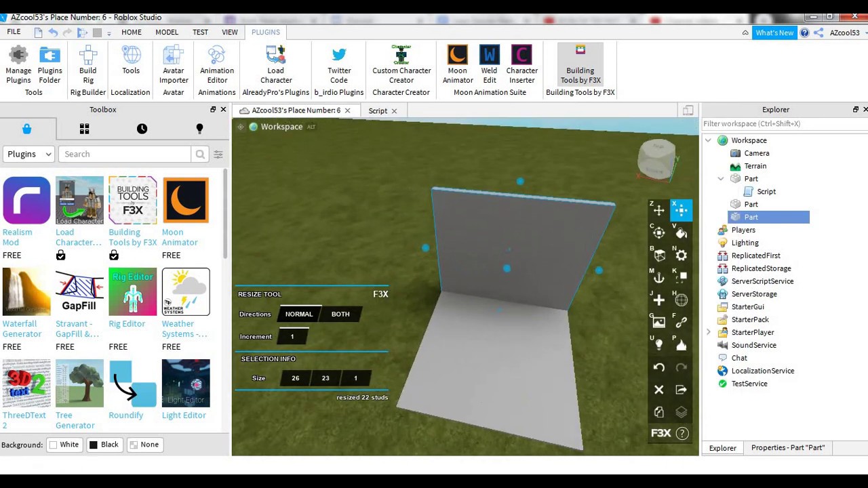
Task: Select the F3X Surface tool cube icon
Action: [659, 256]
